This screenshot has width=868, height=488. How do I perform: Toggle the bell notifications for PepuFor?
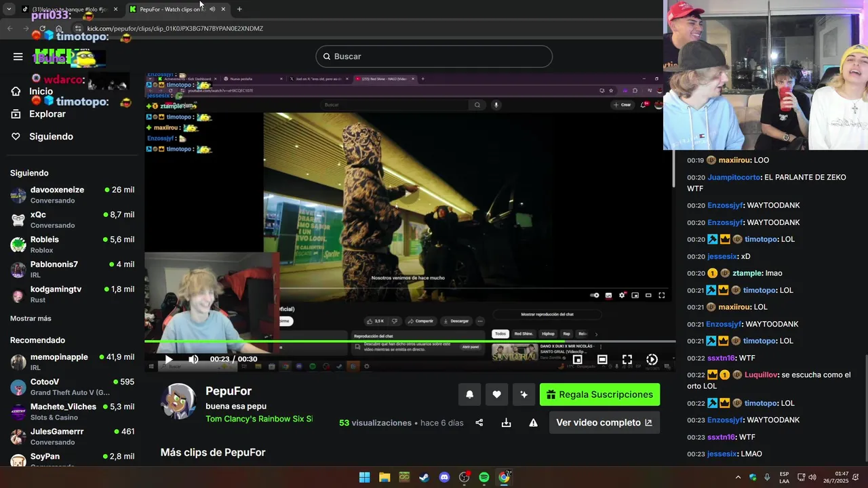(469, 394)
